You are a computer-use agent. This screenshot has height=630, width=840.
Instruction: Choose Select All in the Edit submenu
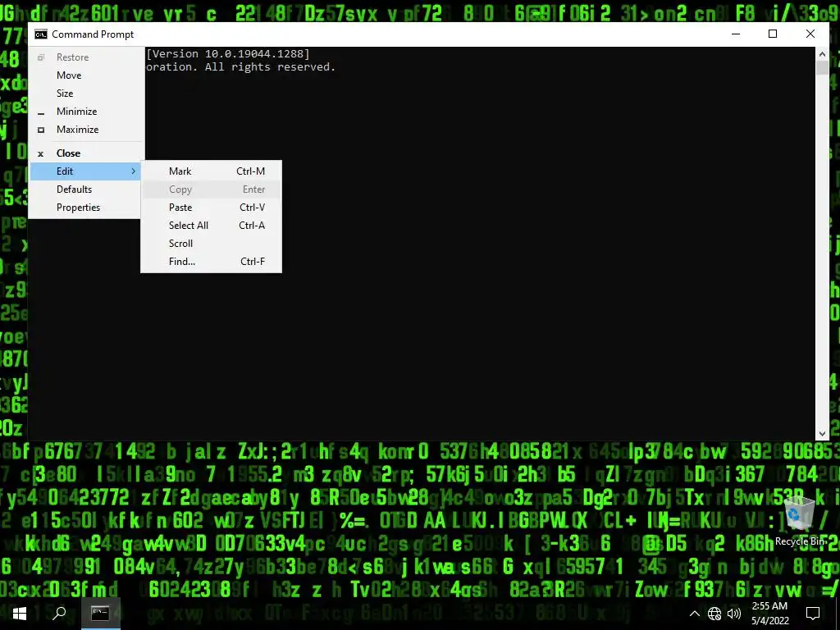211,226
